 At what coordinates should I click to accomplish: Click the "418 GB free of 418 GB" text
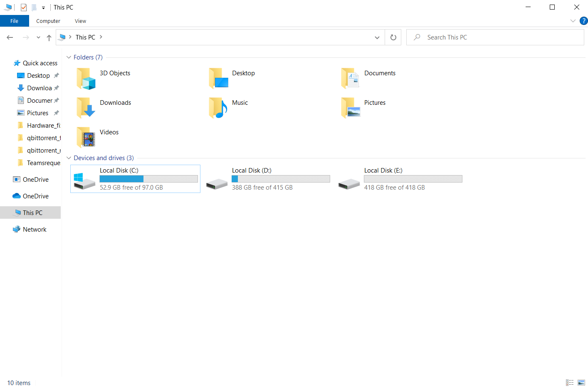click(395, 188)
